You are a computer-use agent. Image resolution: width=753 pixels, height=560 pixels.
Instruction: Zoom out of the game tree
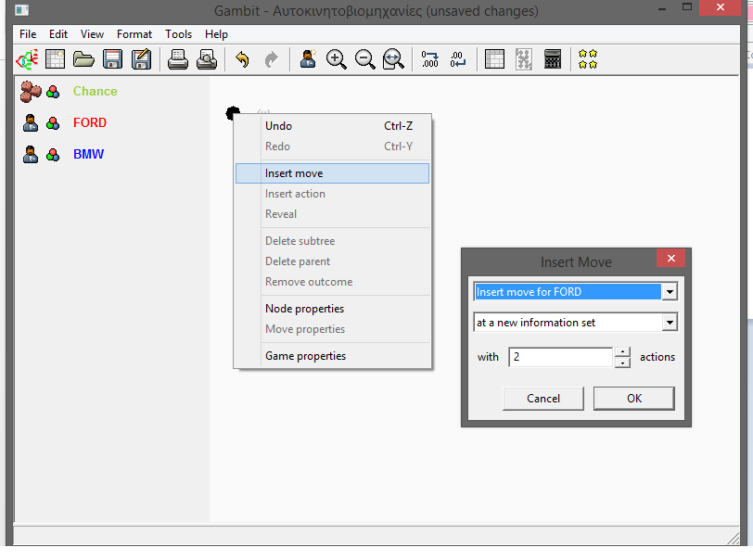(x=365, y=59)
